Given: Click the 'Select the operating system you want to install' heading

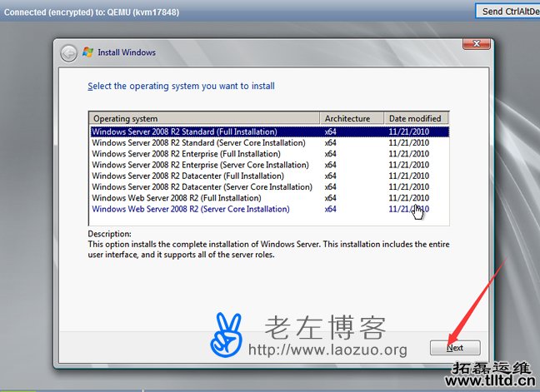Looking at the screenshot, I should tap(181, 86).
